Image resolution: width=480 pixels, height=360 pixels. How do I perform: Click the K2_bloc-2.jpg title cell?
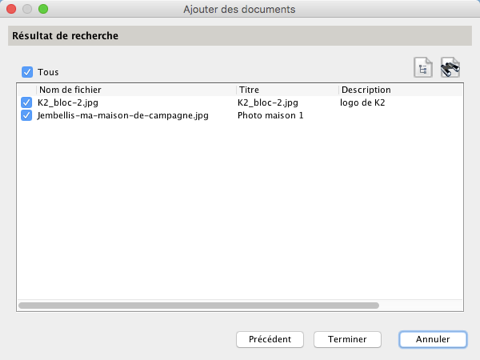coord(268,103)
